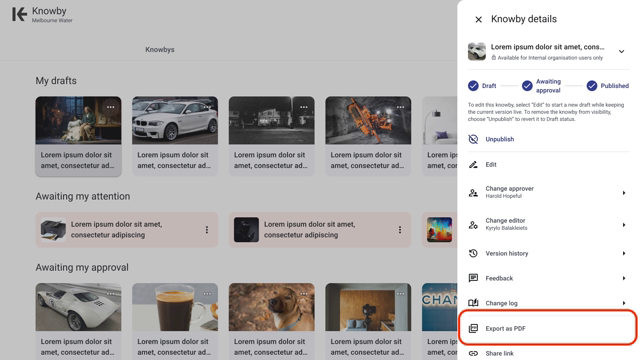Open options on the camera studio card
The height and width of the screenshot is (360, 640).
point(400,293)
